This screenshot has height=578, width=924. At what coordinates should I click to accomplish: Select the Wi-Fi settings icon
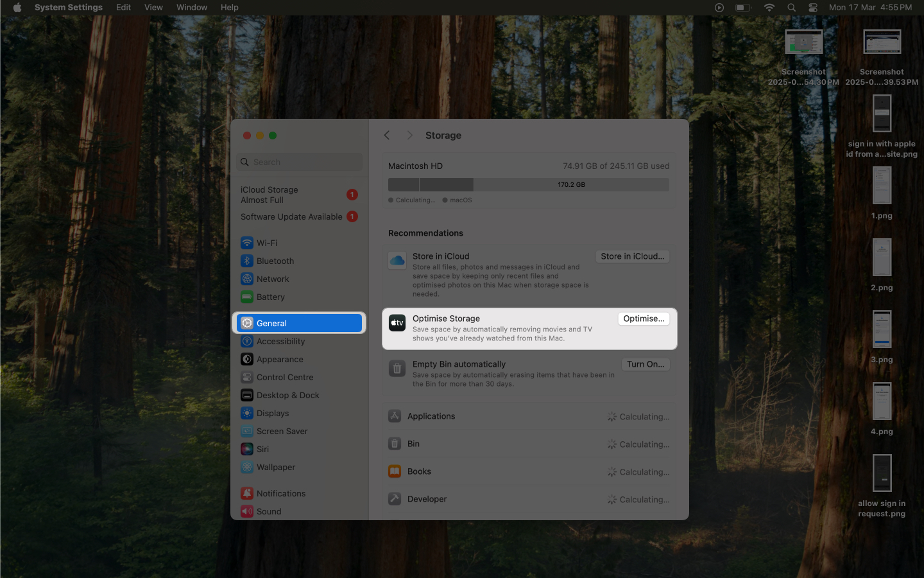point(247,243)
